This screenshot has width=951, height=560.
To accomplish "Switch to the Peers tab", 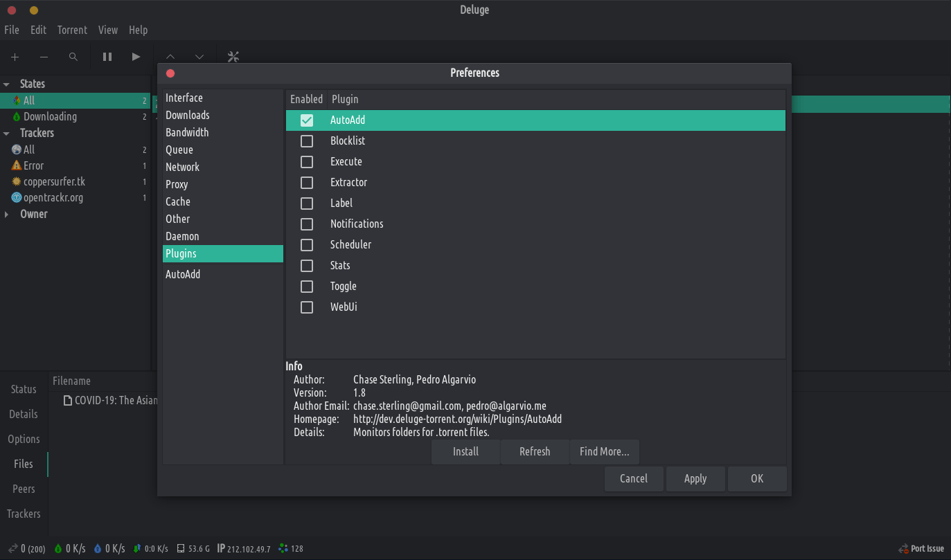I will [24, 489].
